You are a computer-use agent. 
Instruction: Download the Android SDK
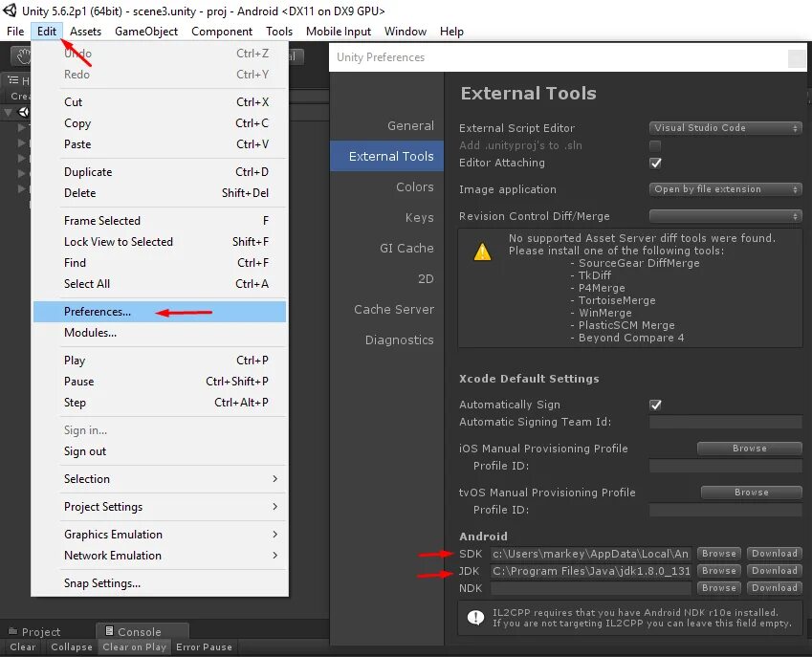point(775,554)
